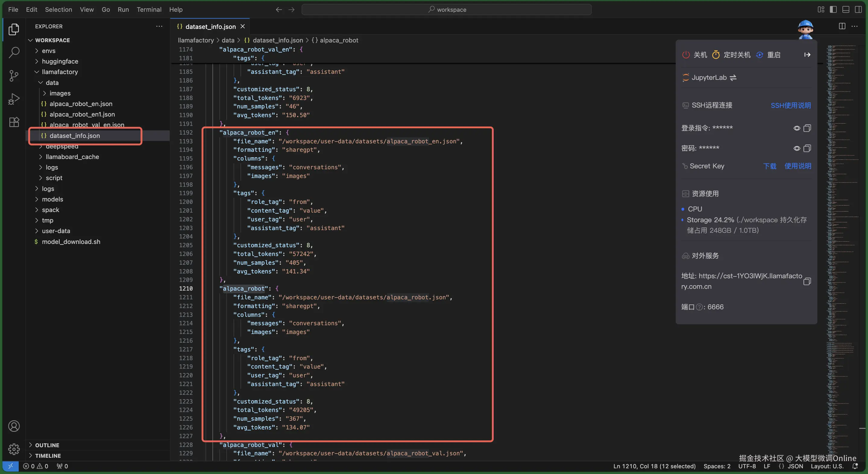Open the Selection menu
868x474 pixels.
58,9
